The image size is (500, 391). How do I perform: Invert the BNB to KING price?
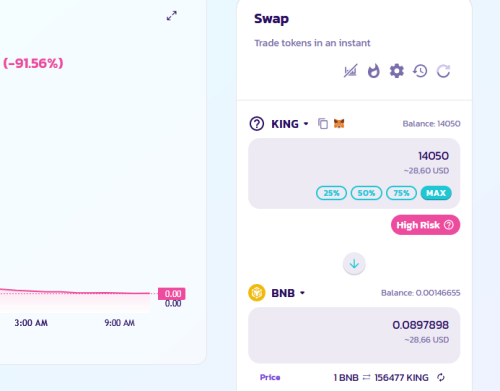[441, 377]
